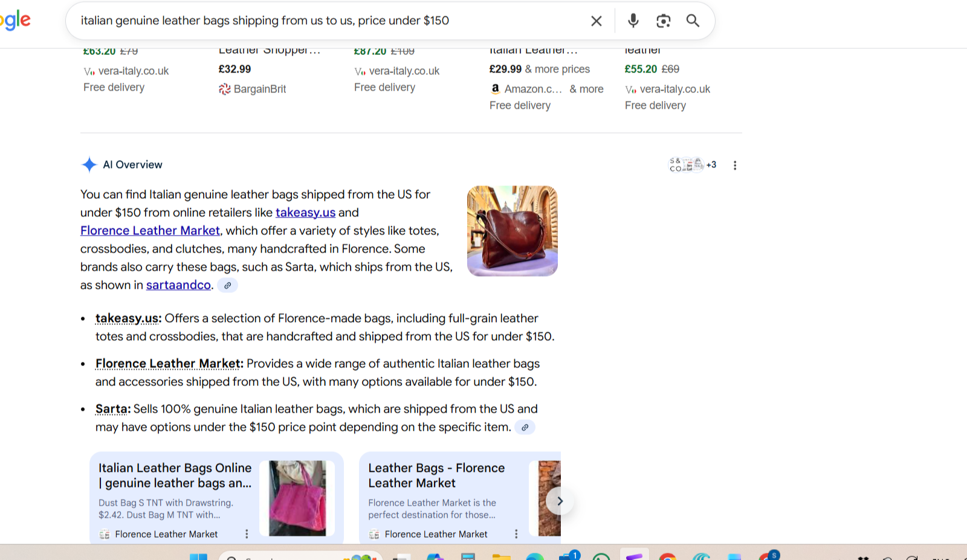Open Google Lens image search icon

tap(663, 21)
